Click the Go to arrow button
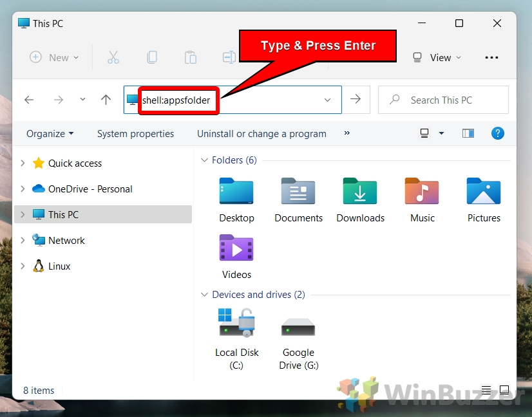This screenshot has height=417, width=532. click(356, 99)
